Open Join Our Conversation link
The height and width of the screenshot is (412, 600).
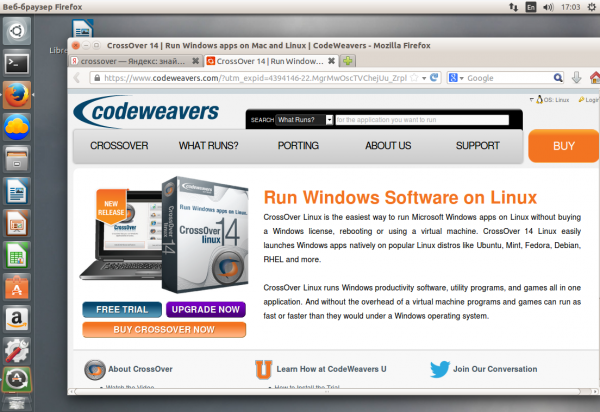point(495,369)
